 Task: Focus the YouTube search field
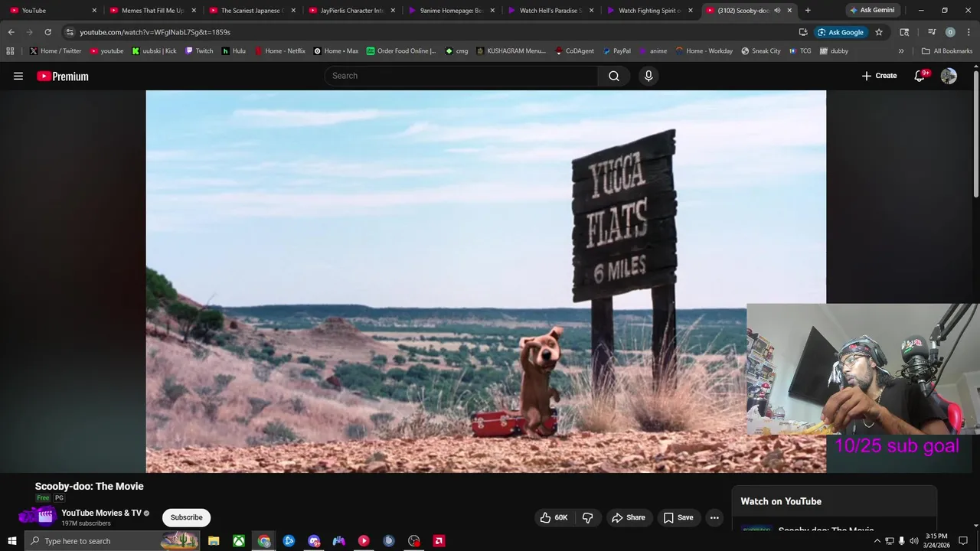461,76
